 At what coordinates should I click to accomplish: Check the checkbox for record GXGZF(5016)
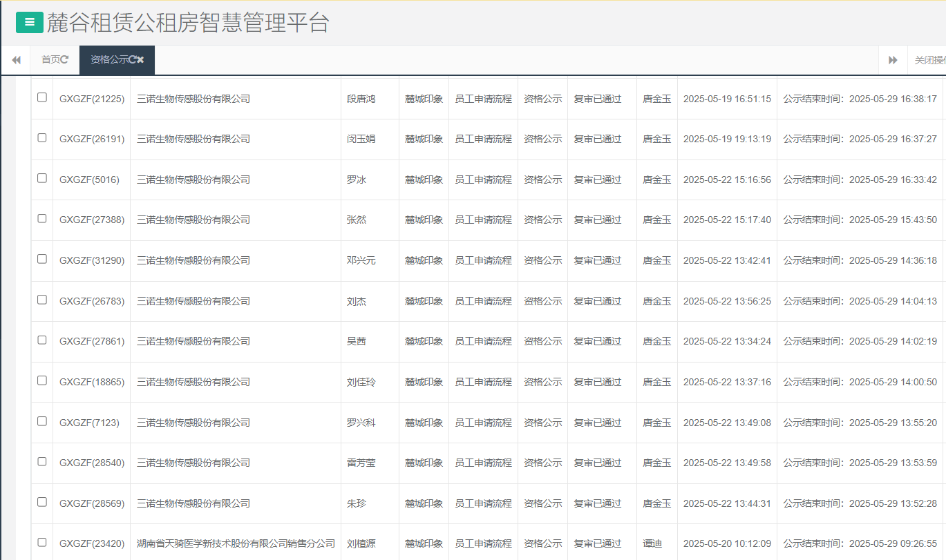(41, 179)
